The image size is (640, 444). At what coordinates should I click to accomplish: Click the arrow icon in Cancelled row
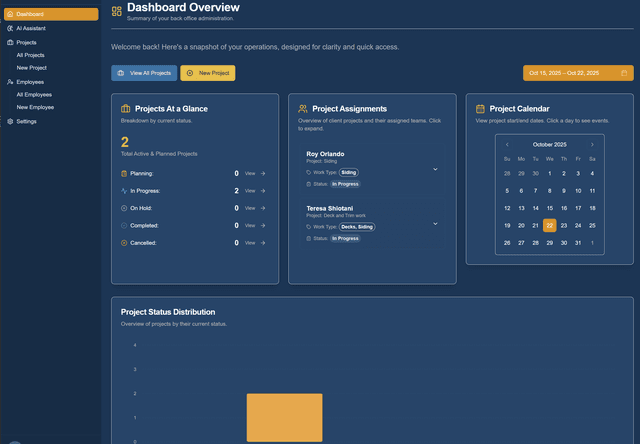(x=263, y=243)
